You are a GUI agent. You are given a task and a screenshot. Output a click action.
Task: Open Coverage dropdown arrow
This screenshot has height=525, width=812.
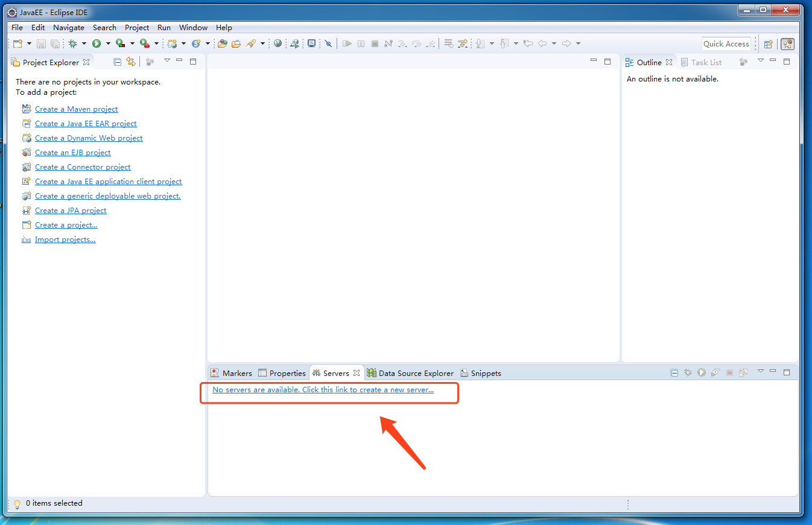tap(132, 43)
